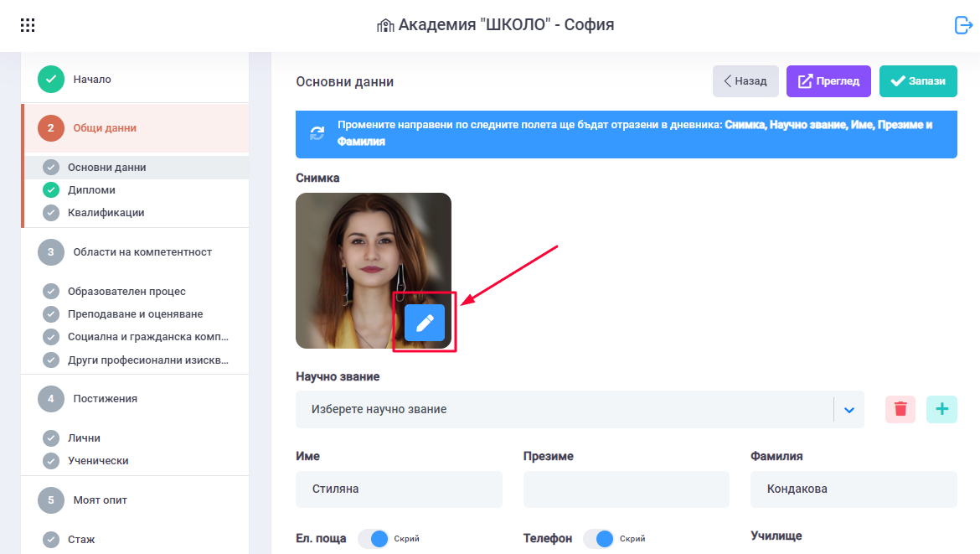Toggle the Ел. поща Скрий switch
Screen dimensions: 980x554
coord(373,538)
